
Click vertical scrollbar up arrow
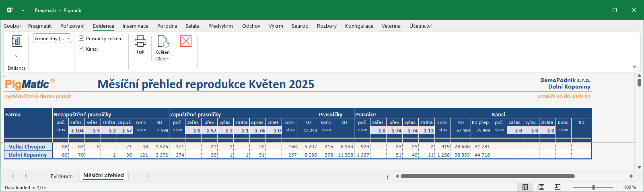pyautogui.click(x=639, y=75)
